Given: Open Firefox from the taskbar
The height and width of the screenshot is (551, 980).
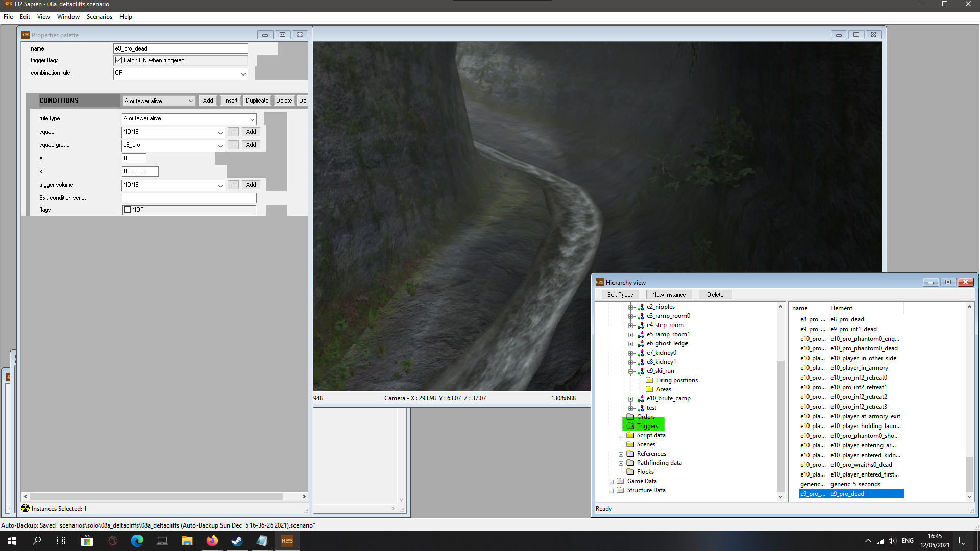Looking at the screenshot, I should click(212, 541).
